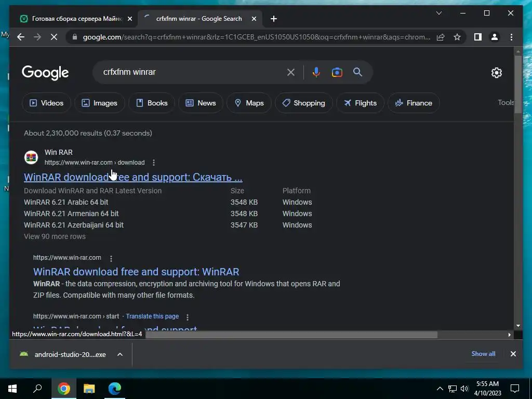This screenshot has height=399, width=532.
Task: Close the Google Search tab
Action: [254, 19]
